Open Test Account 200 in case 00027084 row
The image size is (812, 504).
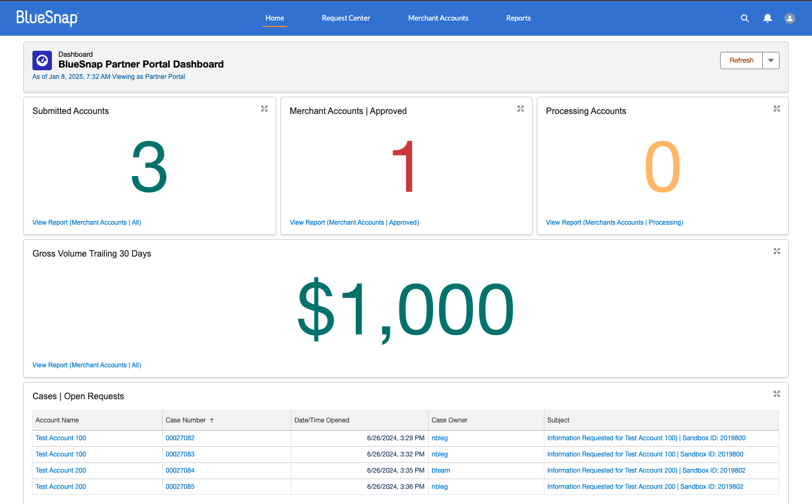[x=61, y=471]
